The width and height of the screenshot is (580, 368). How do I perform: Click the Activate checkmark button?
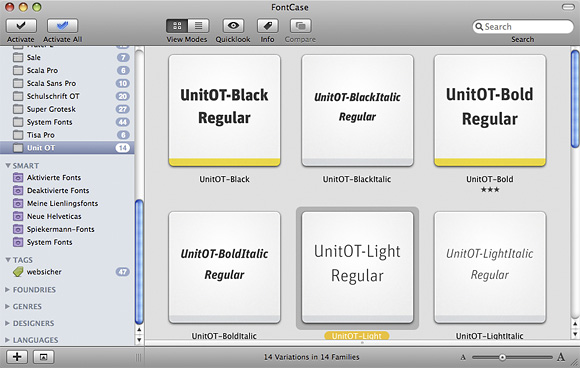(x=21, y=26)
